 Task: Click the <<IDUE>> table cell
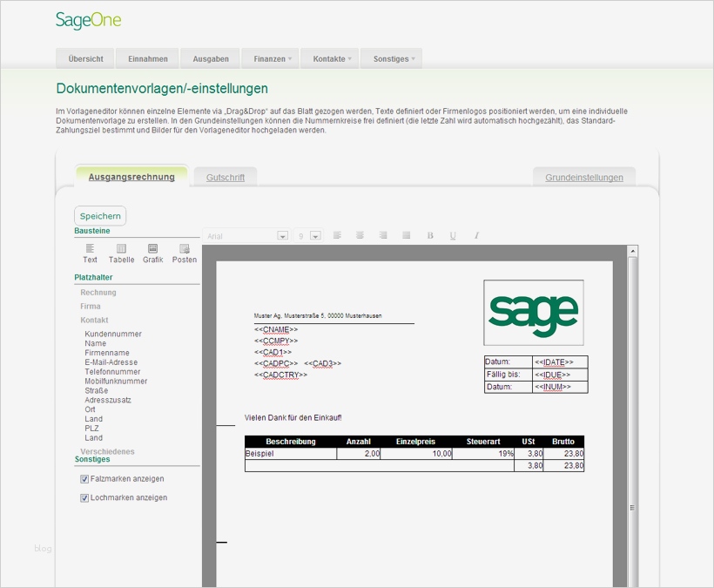tap(560, 375)
